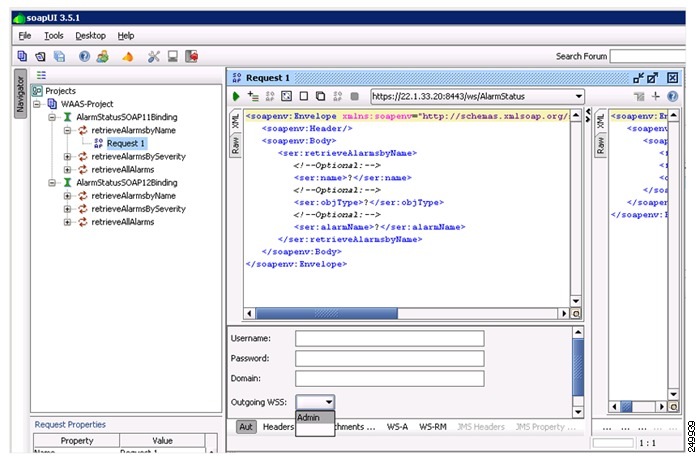
Task: Click the ser:alarmName line in the XML
Action: tap(379, 227)
